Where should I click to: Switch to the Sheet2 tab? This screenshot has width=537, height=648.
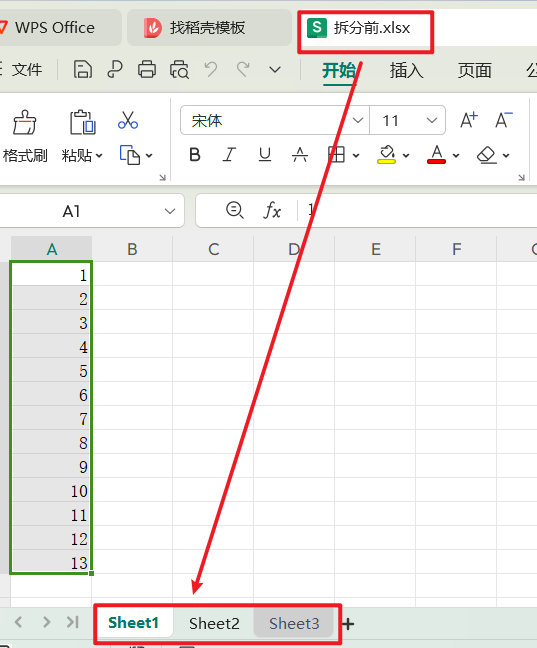pyautogui.click(x=214, y=624)
